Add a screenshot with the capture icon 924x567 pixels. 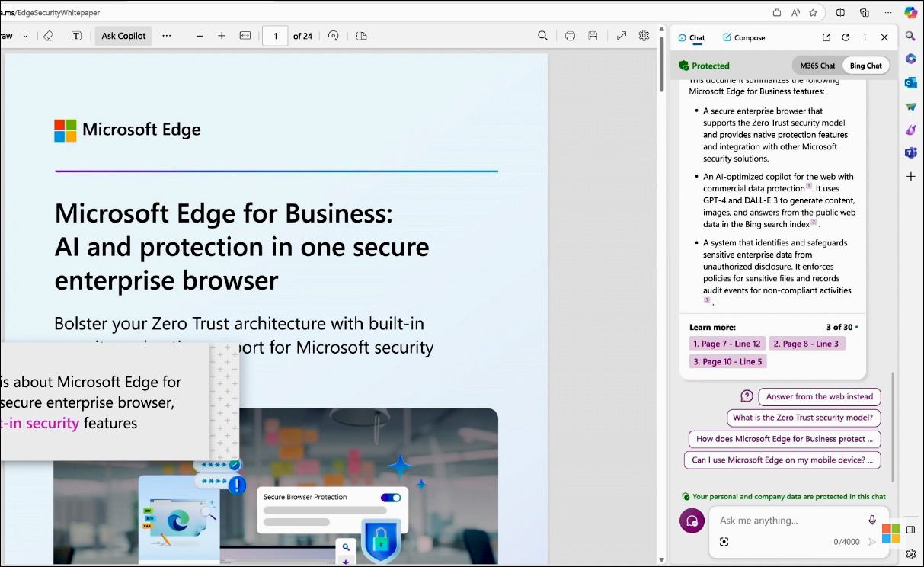[x=724, y=542]
